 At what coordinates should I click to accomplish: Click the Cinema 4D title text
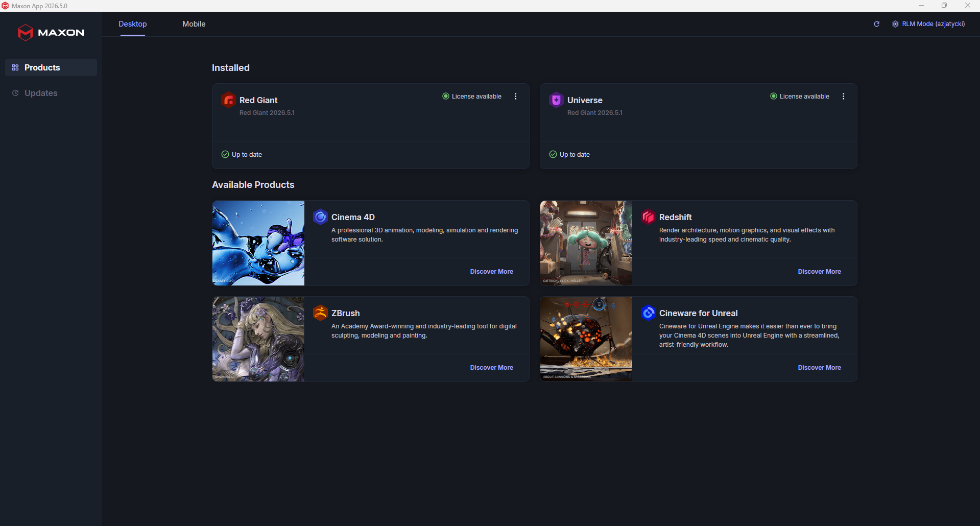point(353,217)
